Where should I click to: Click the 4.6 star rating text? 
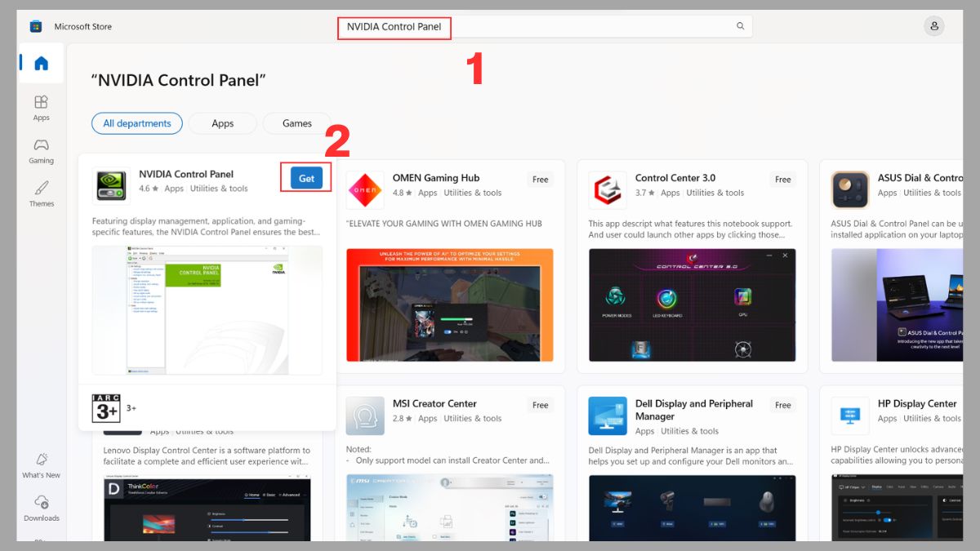tap(148, 189)
